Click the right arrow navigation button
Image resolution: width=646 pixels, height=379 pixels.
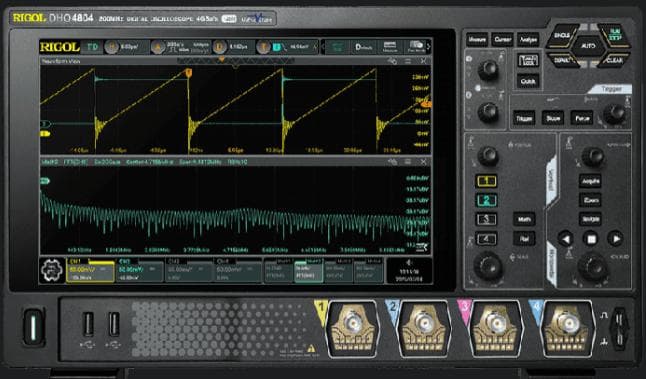click(616, 239)
